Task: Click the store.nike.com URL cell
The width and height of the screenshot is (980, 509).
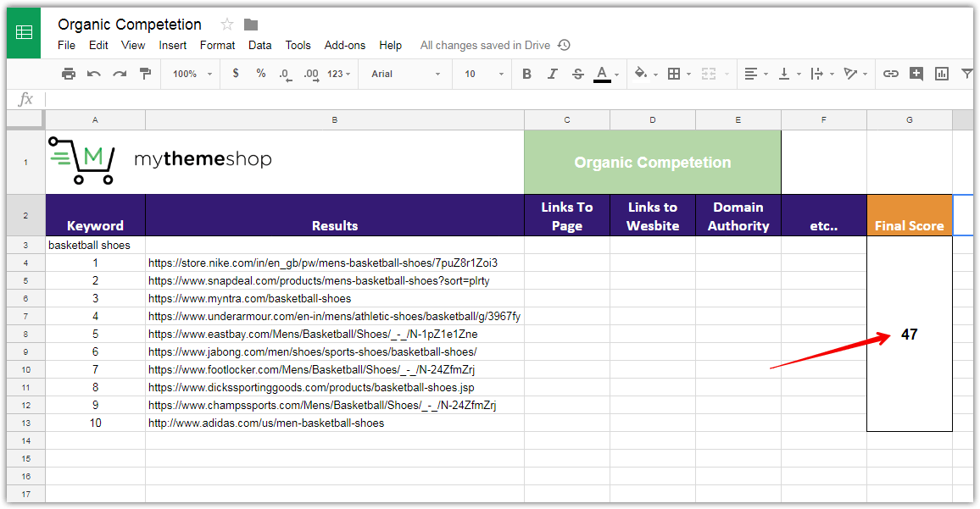Action: [x=334, y=263]
